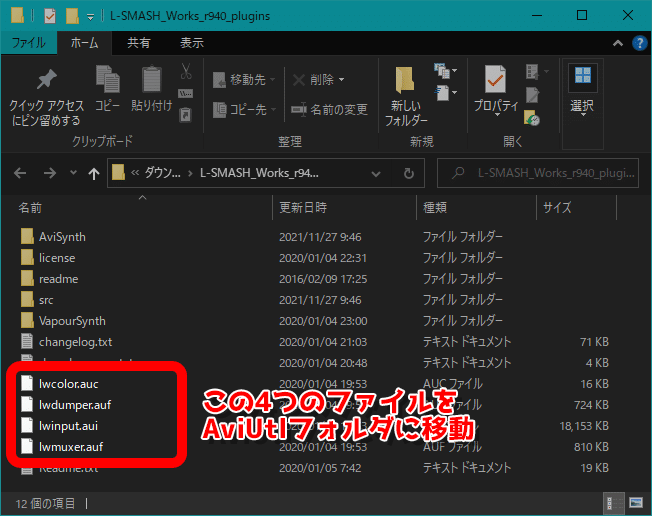Refresh the folder view
Screen dimensions: 652x516
(x=409, y=173)
